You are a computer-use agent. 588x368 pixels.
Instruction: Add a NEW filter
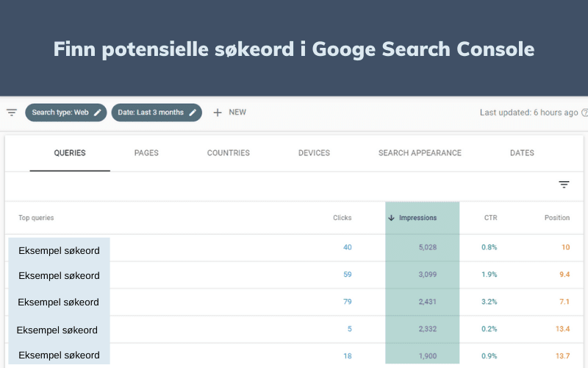[237, 113]
